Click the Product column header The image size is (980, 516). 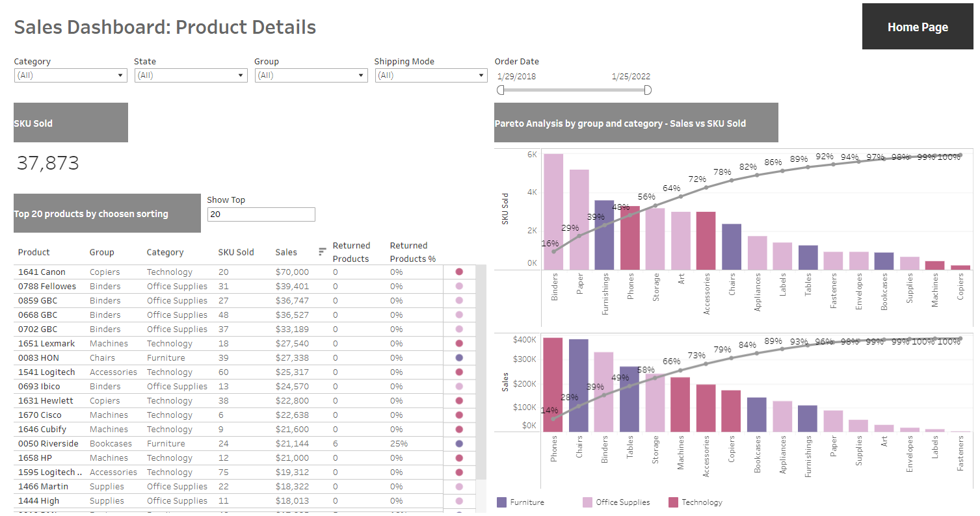coord(34,252)
